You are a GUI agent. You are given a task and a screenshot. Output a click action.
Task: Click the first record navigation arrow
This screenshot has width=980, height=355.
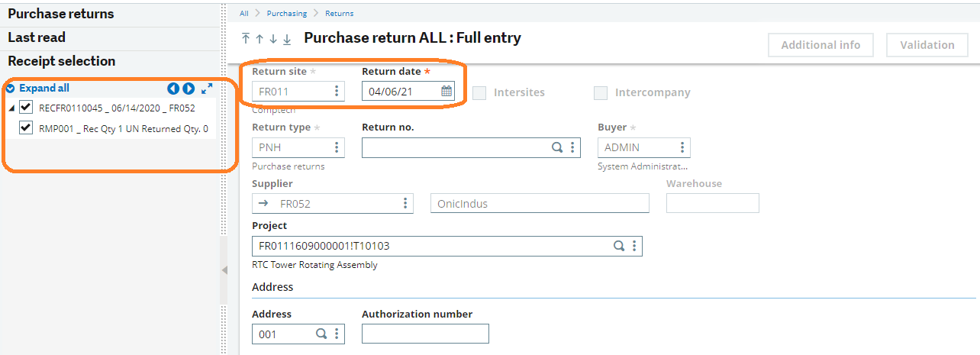(246, 39)
